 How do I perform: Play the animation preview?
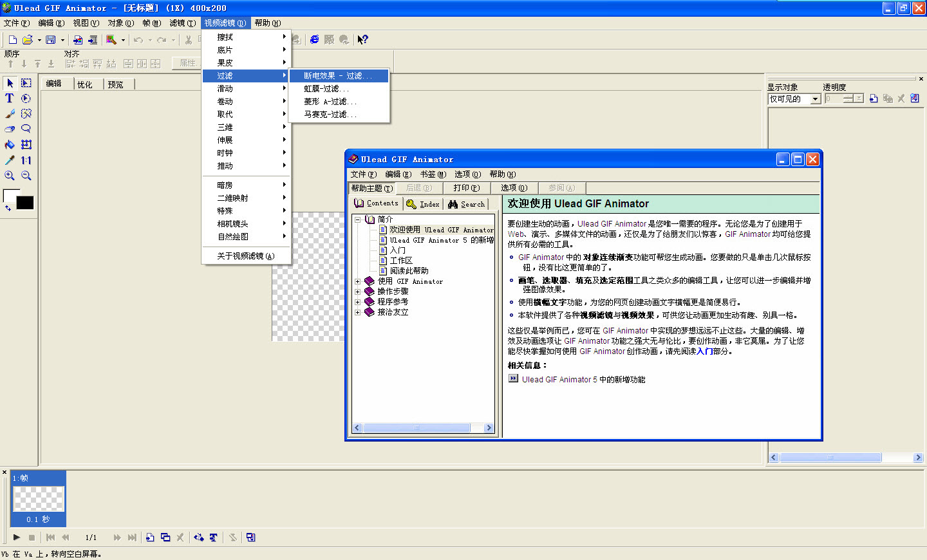click(x=15, y=537)
